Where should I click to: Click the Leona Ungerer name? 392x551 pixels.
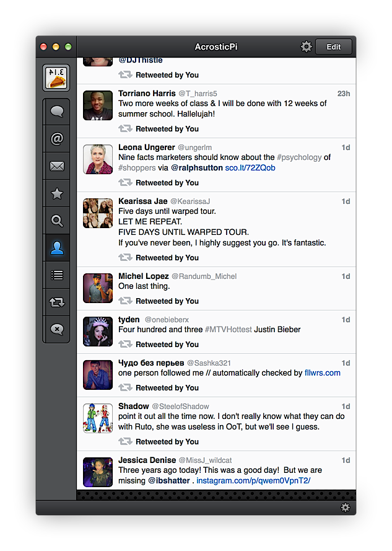point(147,147)
